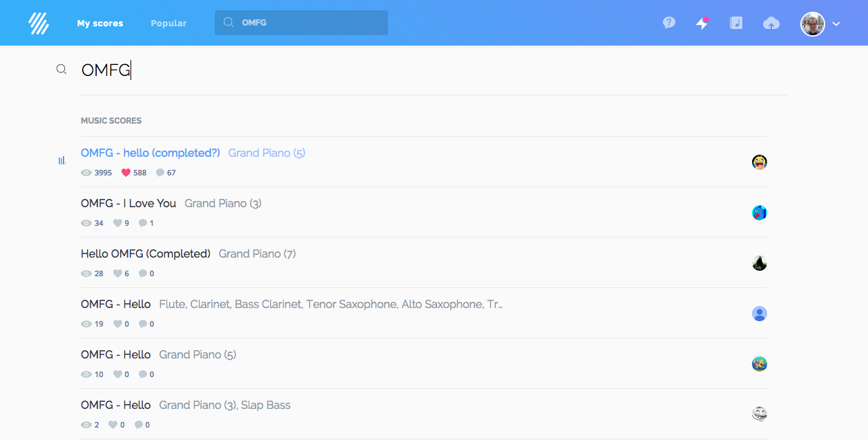The image size is (868, 440).
Task: Click the comment icon showing 67
Action: (160, 173)
